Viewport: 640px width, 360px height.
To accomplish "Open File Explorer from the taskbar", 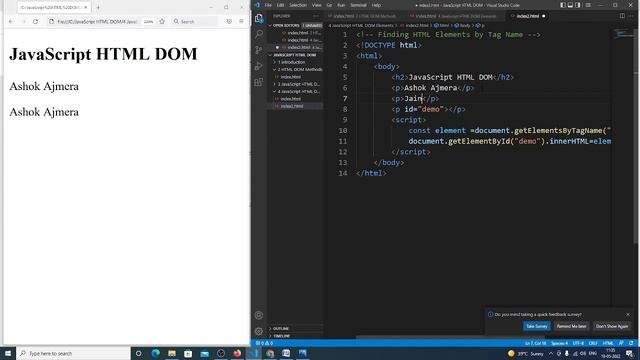I will (172, 353).
